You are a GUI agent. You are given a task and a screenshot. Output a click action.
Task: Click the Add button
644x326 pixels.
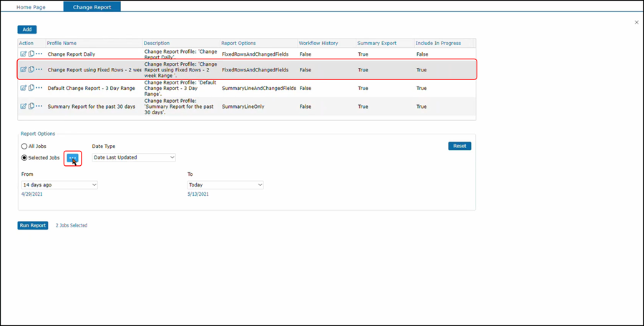coord(27,29)
